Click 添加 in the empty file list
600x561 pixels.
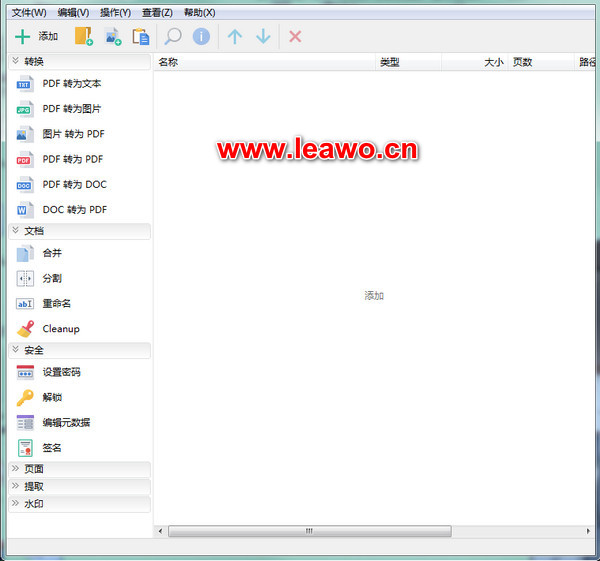pos(374,296)
